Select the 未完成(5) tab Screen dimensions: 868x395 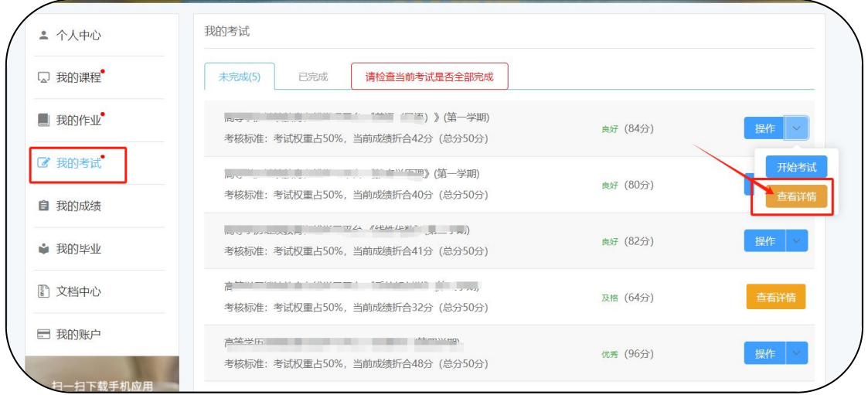point(239,77)
